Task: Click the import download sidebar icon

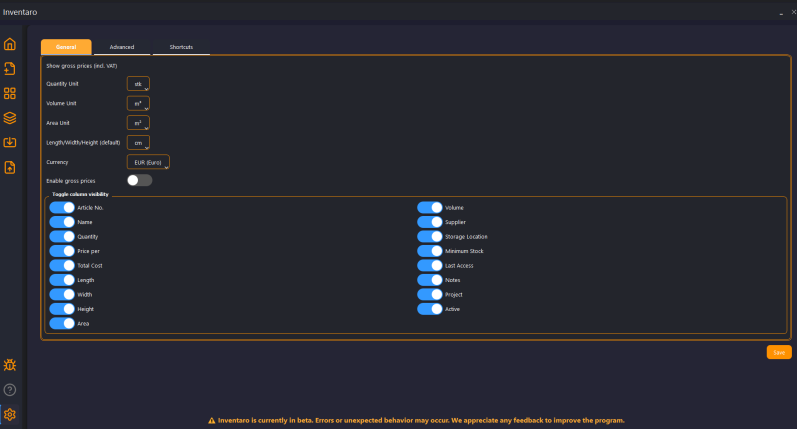Action: pos(10,142)
